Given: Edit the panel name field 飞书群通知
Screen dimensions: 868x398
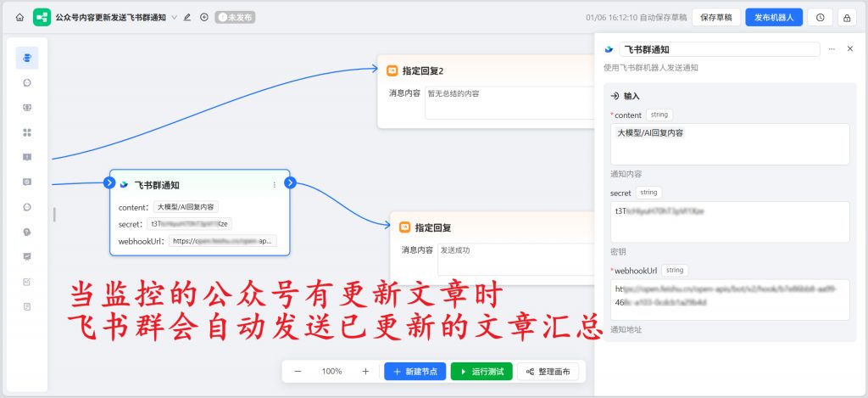Looking at the screenshot, I should click(720, 49).
